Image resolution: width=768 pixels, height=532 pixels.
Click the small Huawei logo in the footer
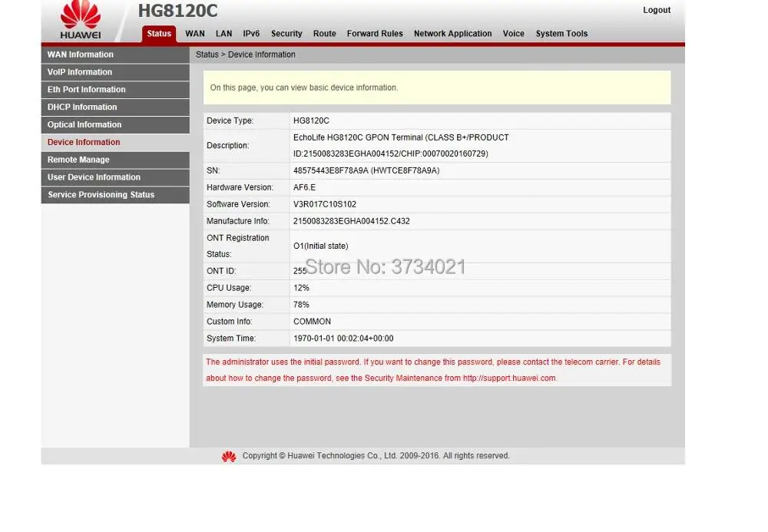[229, 456]
